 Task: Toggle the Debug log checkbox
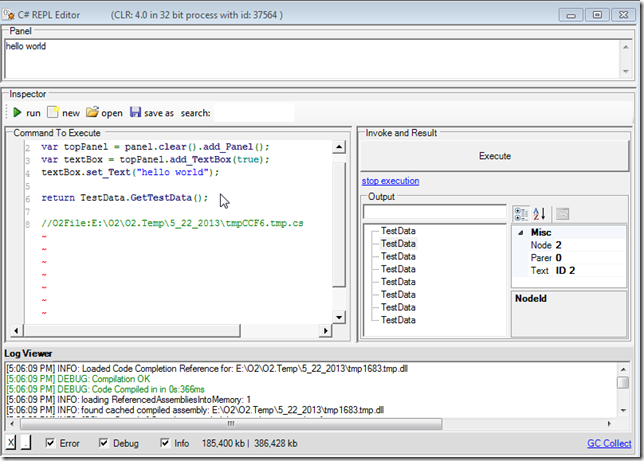(104, 443)
